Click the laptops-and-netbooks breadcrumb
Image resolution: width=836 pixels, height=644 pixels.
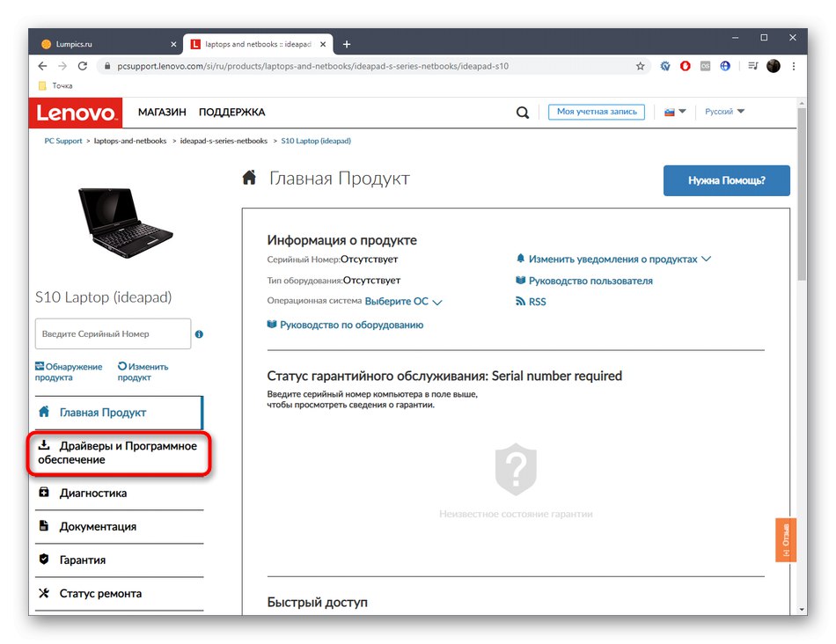tap(130, 141)
